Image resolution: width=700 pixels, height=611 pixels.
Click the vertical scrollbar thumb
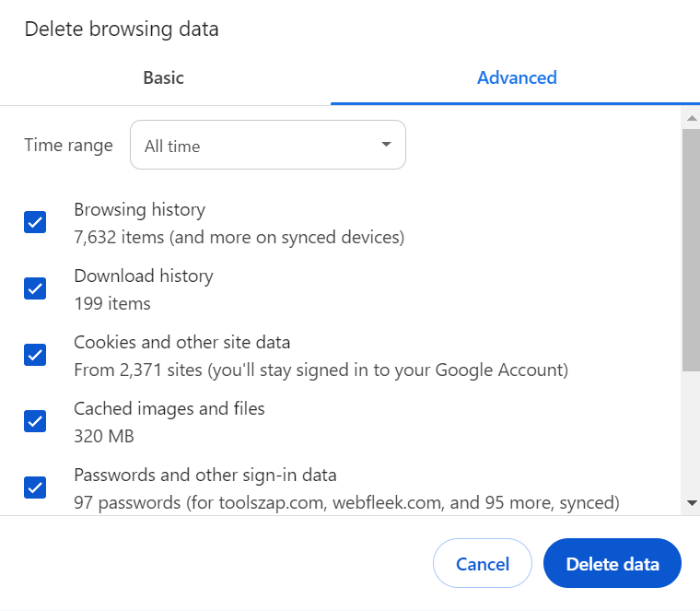[692, 249]
